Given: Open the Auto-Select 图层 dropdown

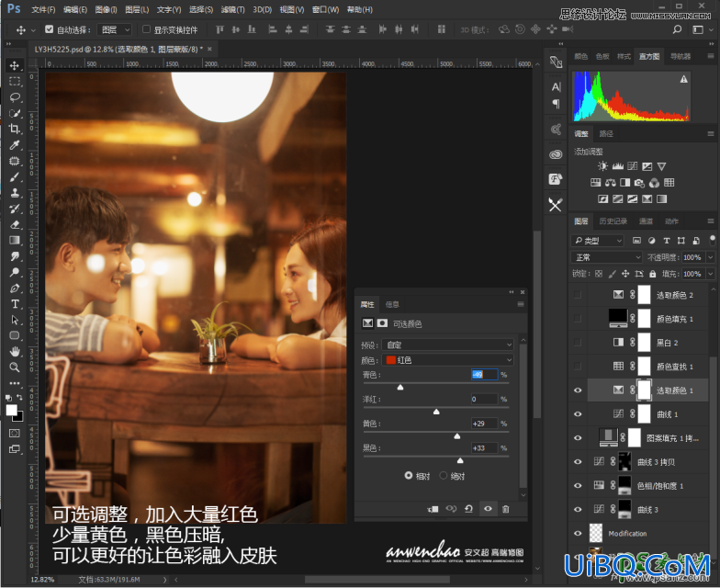Looking at the screenshot, I should pyautogui.click(x=116, y=29).
